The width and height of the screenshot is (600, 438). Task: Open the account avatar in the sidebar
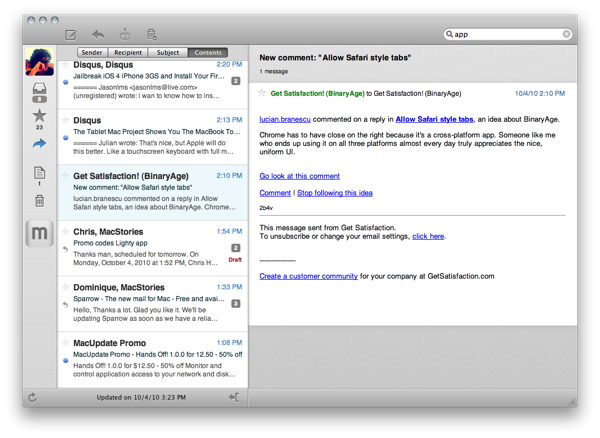(x=40, y=62)
